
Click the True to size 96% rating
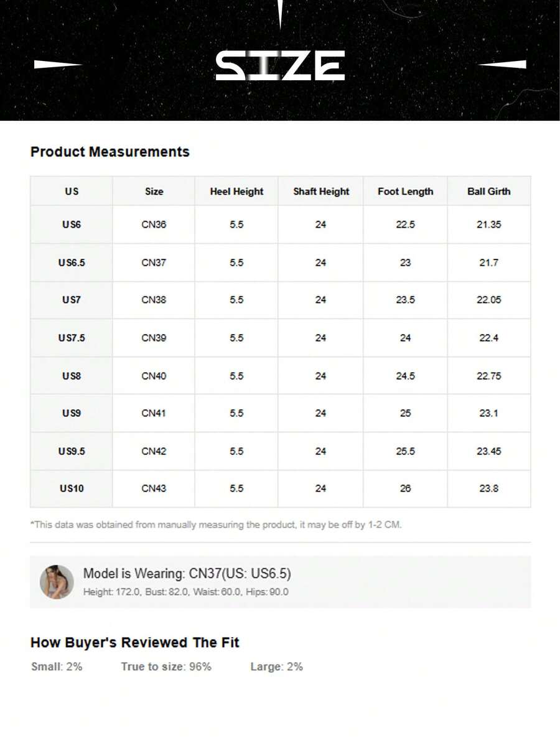click(x=166, y=666)
